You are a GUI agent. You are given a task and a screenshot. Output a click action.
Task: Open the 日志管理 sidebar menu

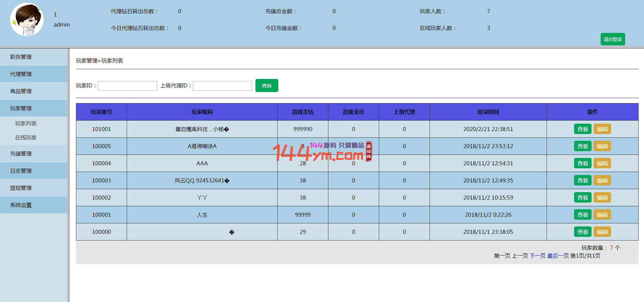tap(21, 171)
